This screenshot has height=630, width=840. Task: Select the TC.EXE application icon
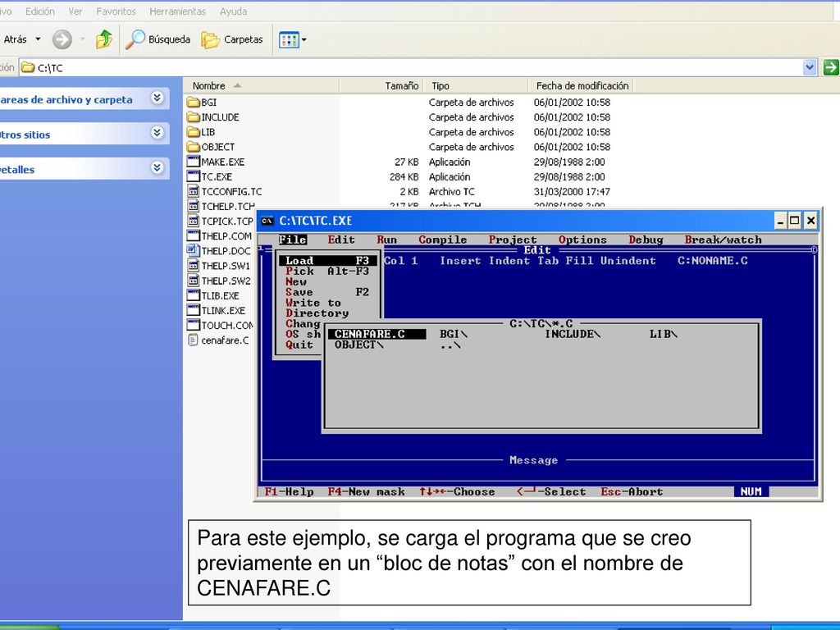(x=194, y=177)
